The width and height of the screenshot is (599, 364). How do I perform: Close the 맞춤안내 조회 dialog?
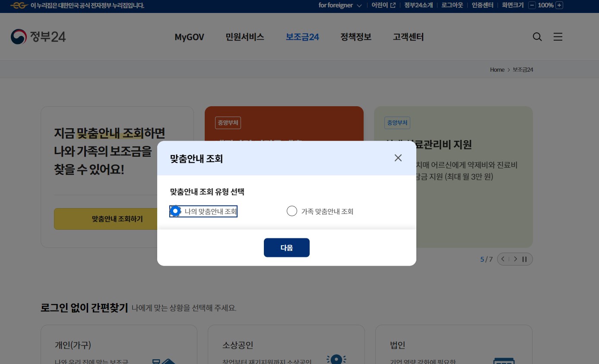(398, 158)
